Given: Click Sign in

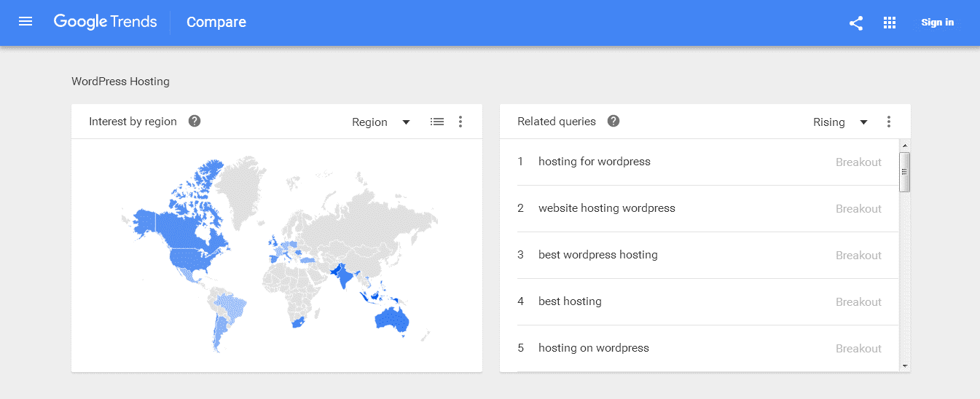Looking at the screenshot, I should point(937,23).
